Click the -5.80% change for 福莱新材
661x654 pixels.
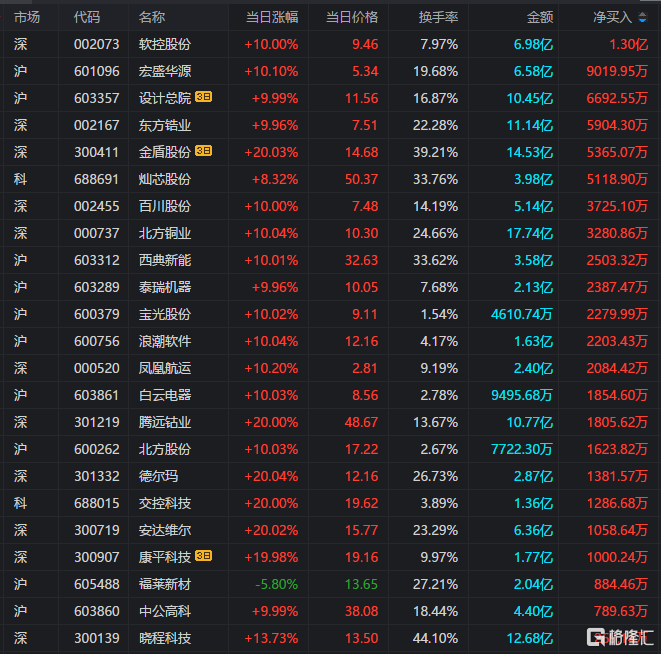coord(277,584)
